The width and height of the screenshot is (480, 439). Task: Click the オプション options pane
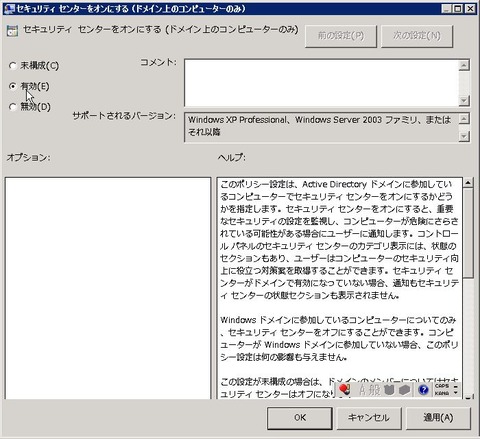[x=108, y=288]
